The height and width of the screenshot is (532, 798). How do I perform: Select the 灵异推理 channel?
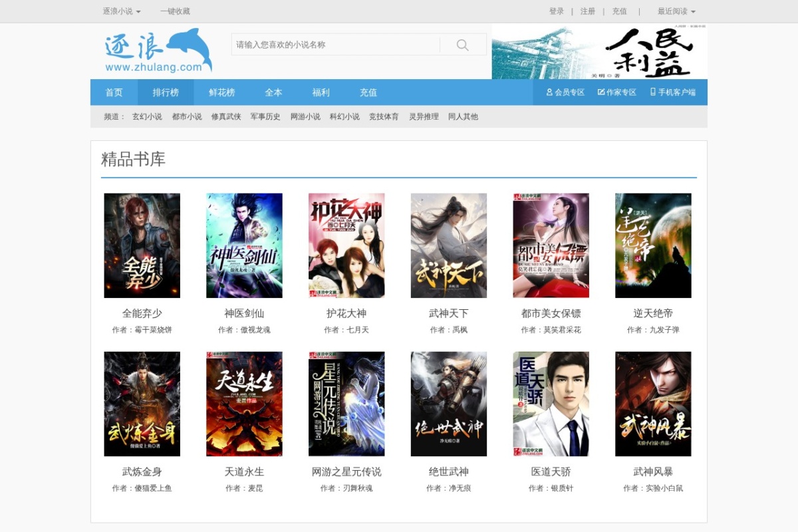[424, 116]
